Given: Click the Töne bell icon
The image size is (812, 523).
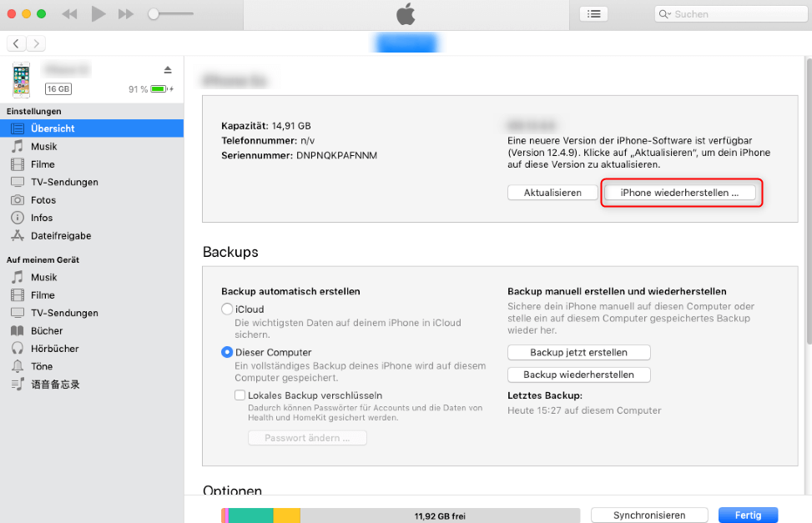Looking at the screenshot, I should point(18,366).
